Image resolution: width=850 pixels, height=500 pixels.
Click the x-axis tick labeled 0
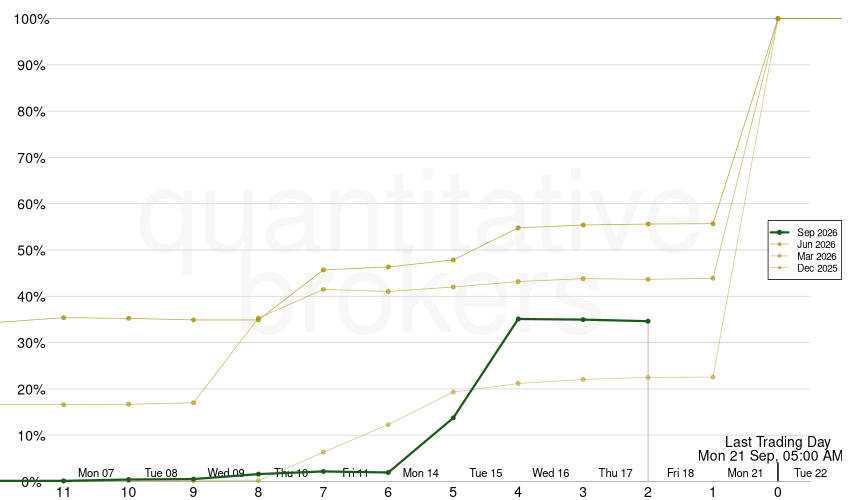(x=778, y=492)
